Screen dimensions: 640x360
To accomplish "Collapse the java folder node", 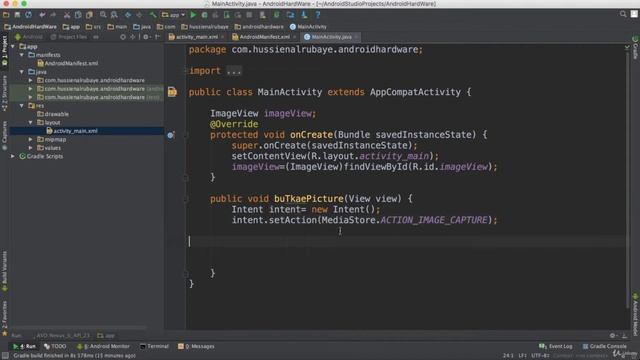I will [22, 72].
